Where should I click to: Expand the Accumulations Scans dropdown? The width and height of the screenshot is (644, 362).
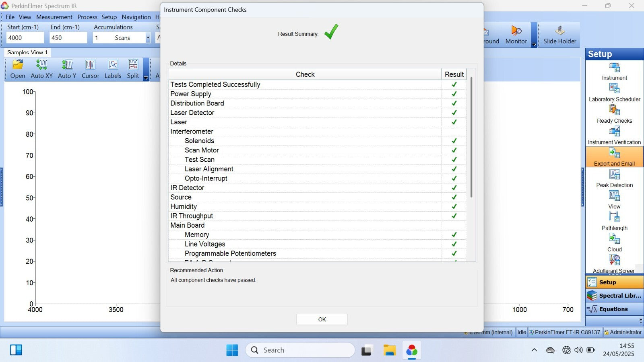(x=148, y=38)
